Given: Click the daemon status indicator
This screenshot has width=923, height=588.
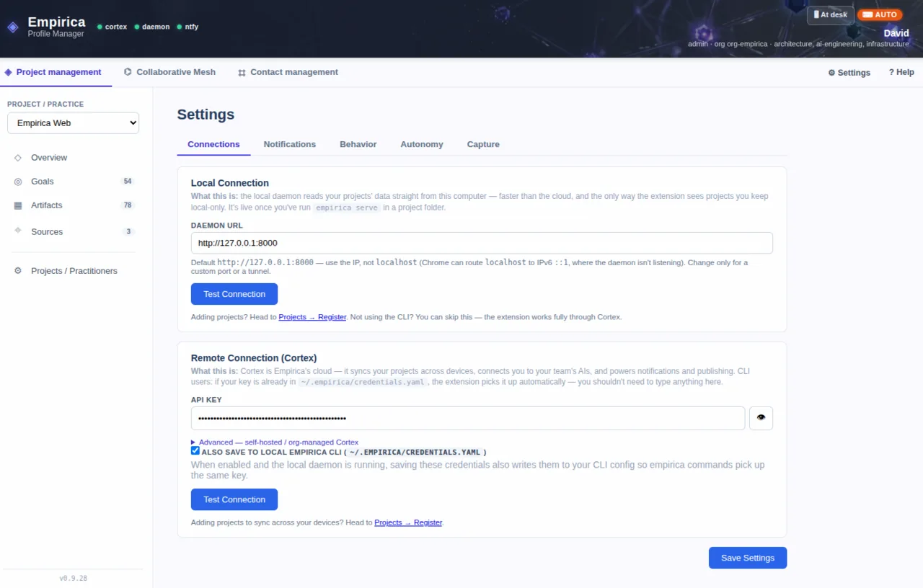Looking at the screenshot, I should tap(152, 27).
